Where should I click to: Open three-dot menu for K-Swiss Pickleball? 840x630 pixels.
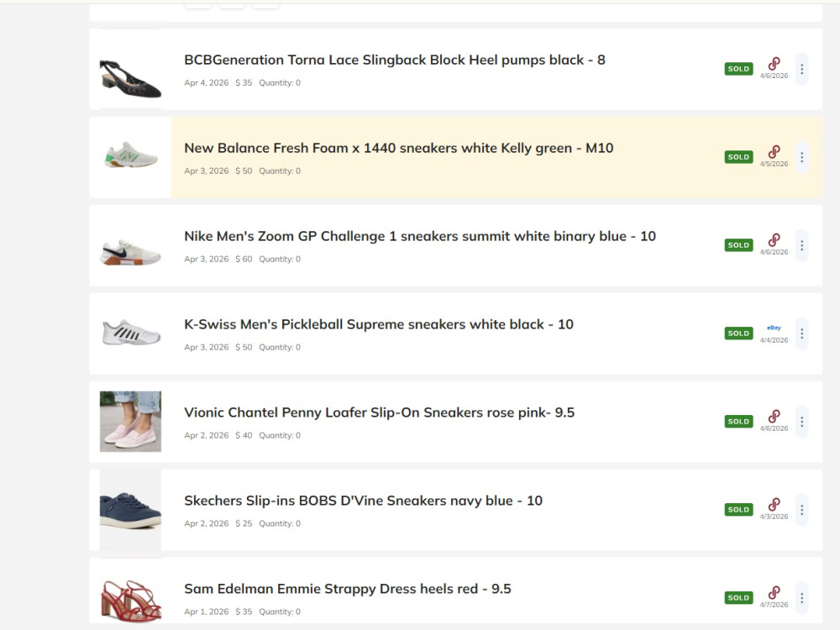click(x=801, y=333)
